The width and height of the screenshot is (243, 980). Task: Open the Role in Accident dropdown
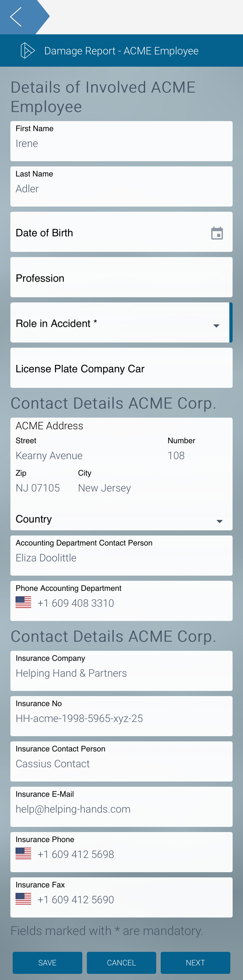point(216,326)
